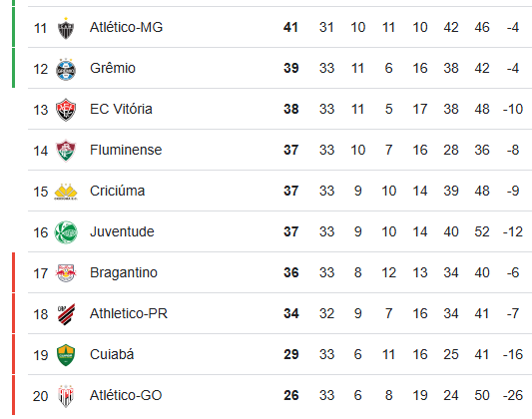The image size is (532, 419).
Task: Open the Juventude team name link
Action: (122, 231)
